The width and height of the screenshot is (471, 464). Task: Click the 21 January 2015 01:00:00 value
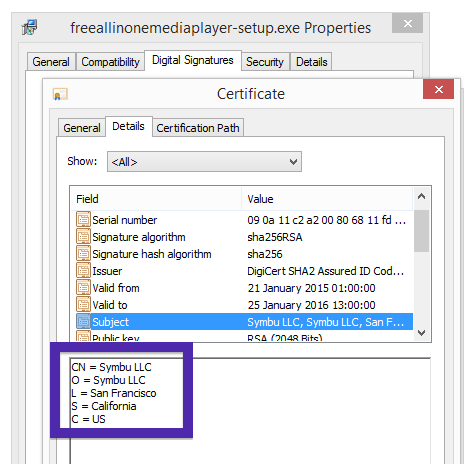click(311, 288)
